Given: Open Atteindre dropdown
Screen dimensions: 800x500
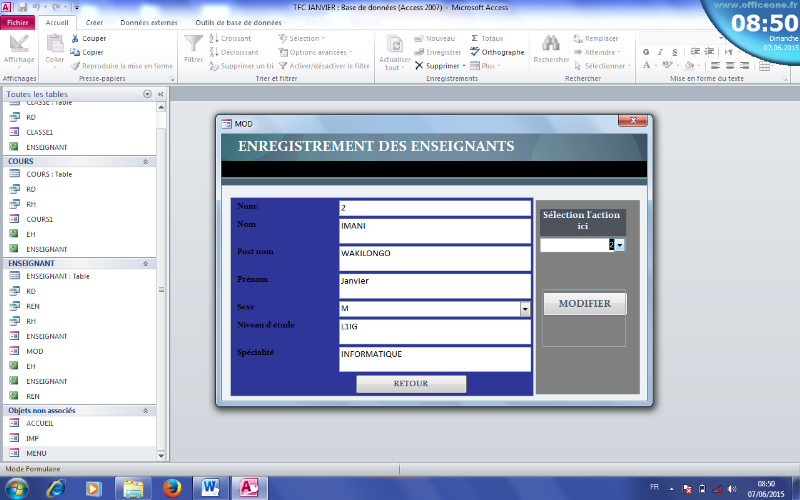Looking at the screenshot, I should click(597, 52).
